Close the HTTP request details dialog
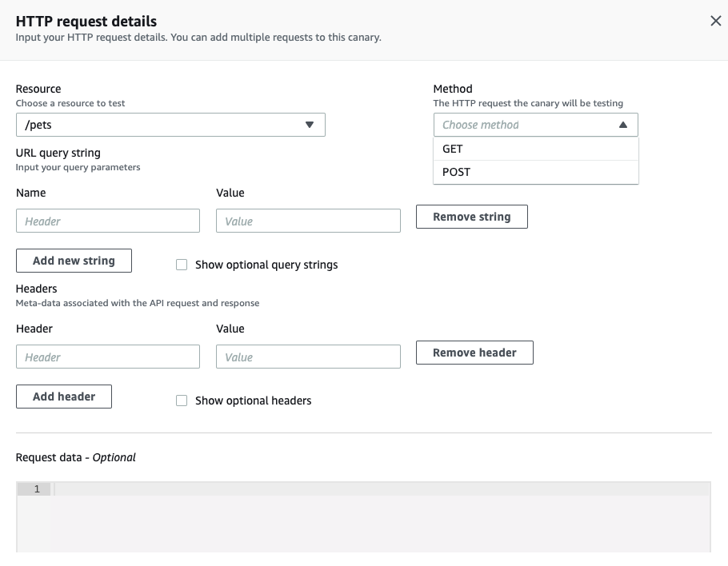728x566 pixels. pos(716,22)
